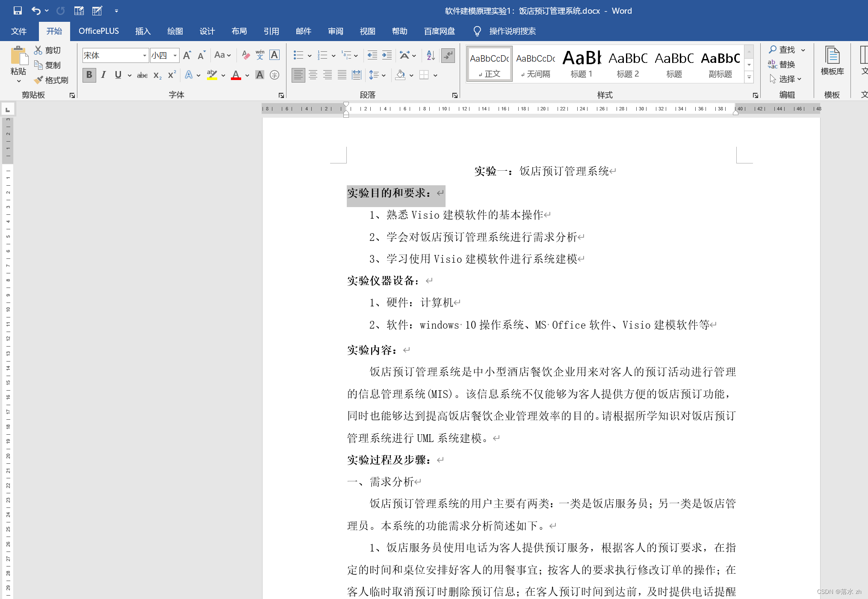Viewport: 868px width, 599px height.
Task: Apply the 副标题 style
Action: click(x=720, y=64)
